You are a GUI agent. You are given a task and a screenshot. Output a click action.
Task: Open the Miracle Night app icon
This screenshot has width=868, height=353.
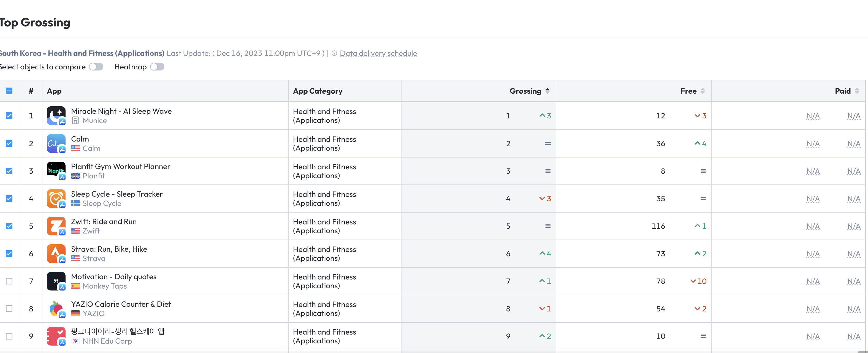coord(56,116)
